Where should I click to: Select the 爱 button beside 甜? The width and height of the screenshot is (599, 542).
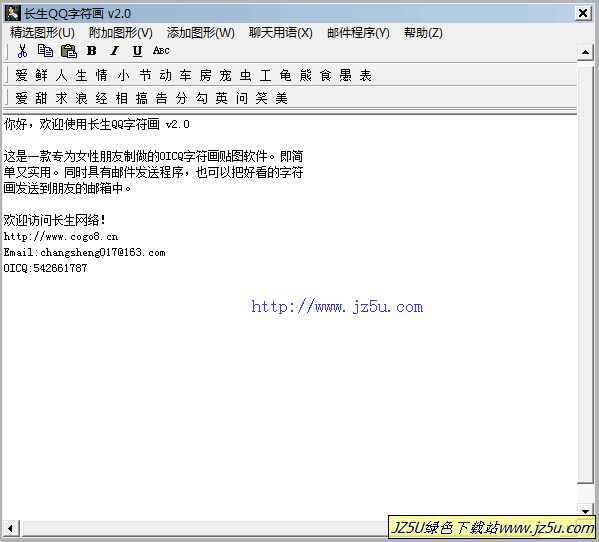[21, 98]
